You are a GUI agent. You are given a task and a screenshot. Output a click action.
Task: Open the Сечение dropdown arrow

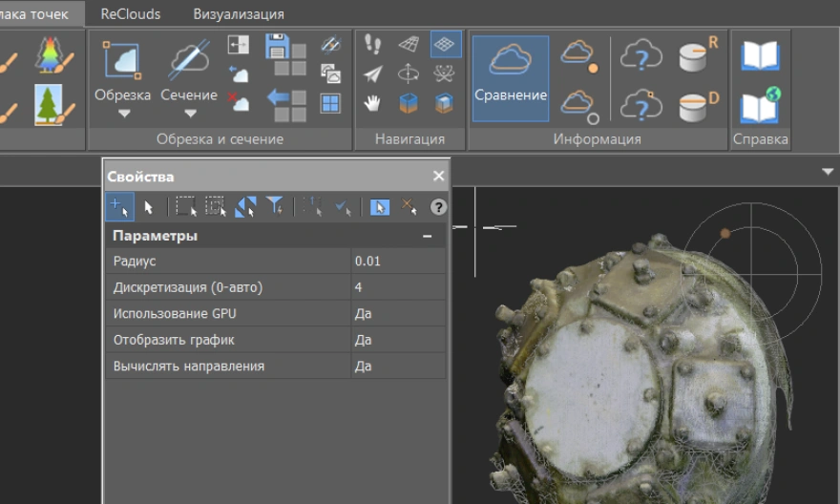(189, 114)
